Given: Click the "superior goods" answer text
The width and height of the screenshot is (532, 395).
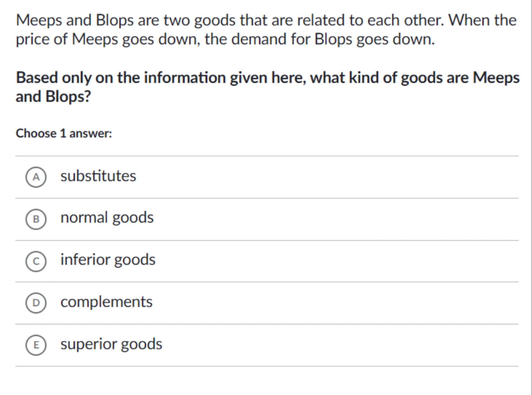Looking at the screenshot, I should pyautogui.click(x=111, y=344).
